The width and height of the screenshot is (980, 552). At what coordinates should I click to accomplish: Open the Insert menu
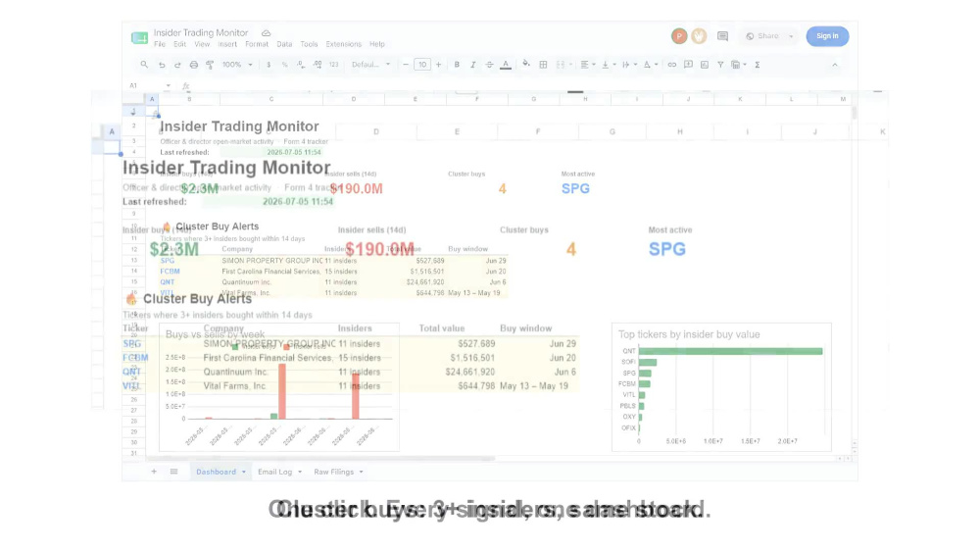pos(227,44)
